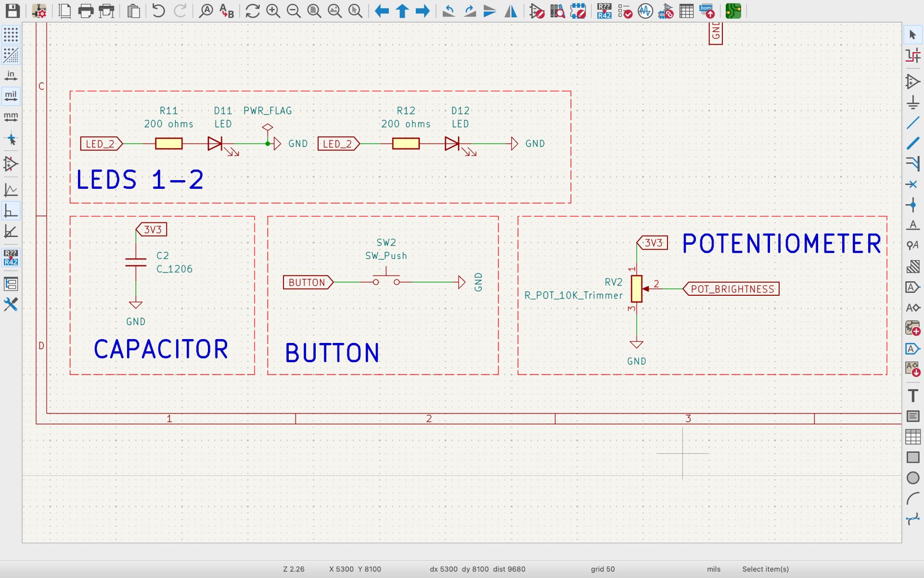The width and height of the screenshot is (924, 578).
Task: Click the Save schematic icon
Action: click(12, 11)
